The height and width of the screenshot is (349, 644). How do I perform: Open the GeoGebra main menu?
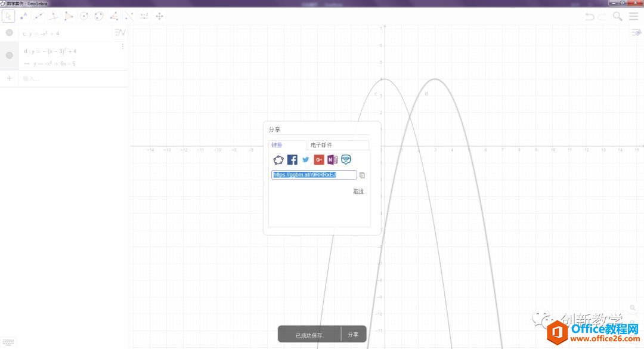pyautogui.click(x=633, y=17)
